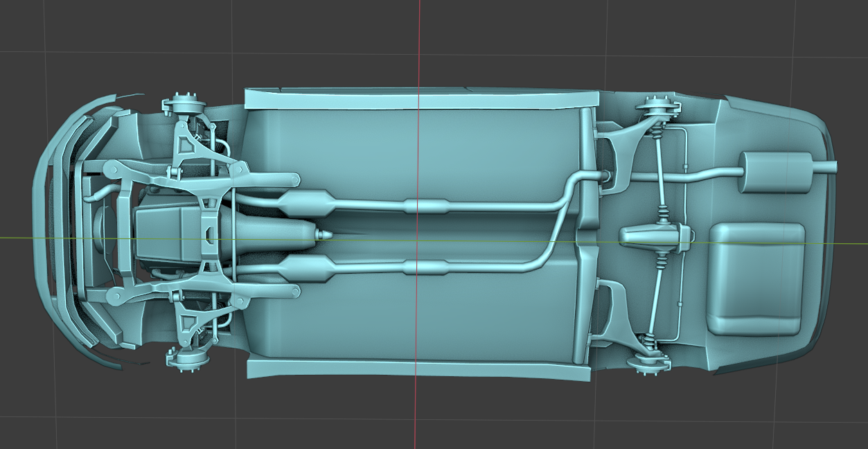Click the engine oil pan at the front
This screenshot has height=449, width=868.
[x=168, y=232]
